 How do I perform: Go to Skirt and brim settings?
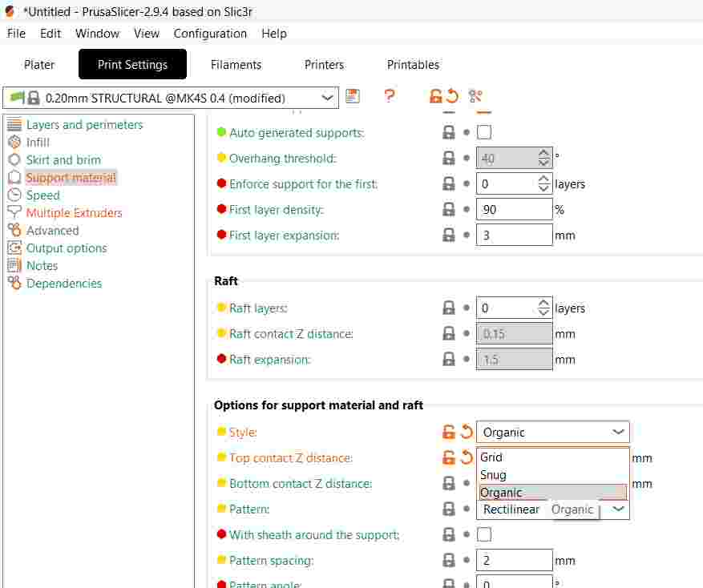coord(63,160)
